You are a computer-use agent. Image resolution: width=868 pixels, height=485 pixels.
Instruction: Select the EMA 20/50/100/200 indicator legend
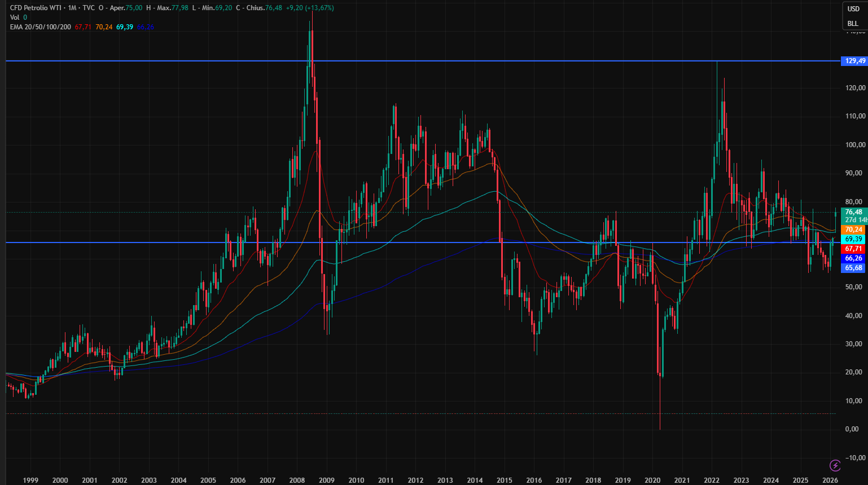click(41, 27)
